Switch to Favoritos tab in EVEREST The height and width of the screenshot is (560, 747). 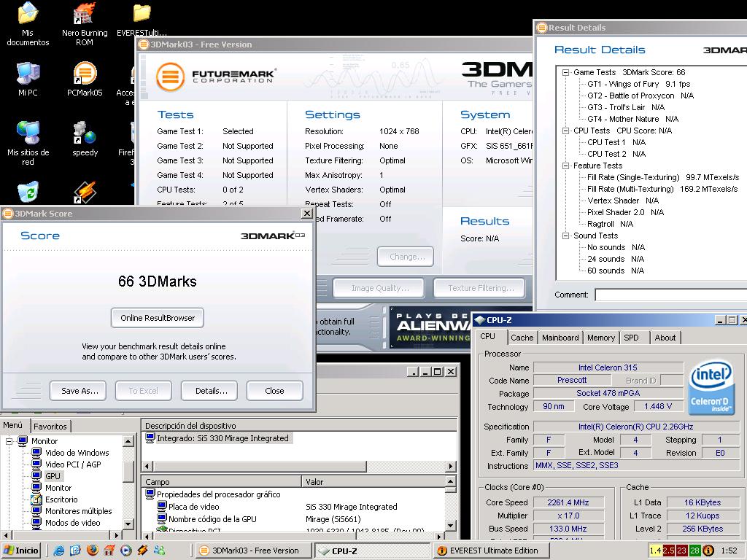click(x=50, y=426)
